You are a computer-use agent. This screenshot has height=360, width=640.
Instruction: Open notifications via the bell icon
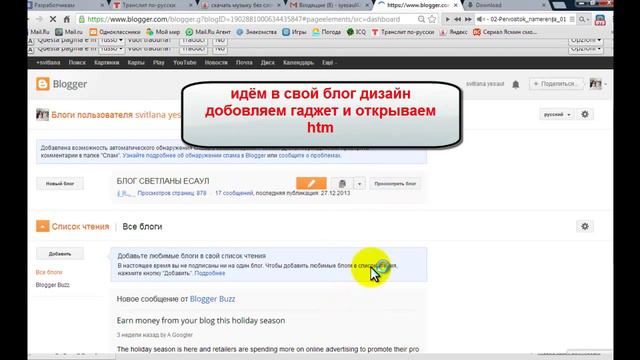coord(516,84)
